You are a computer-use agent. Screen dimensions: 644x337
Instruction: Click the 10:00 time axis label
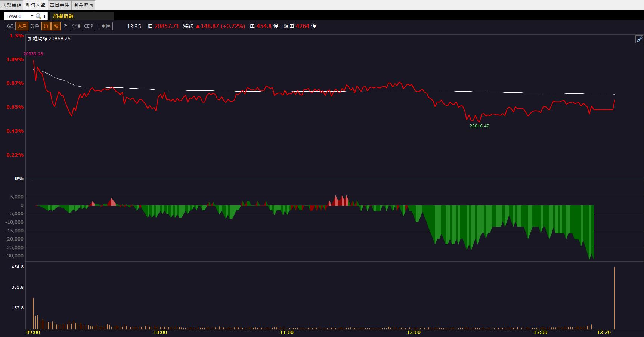pyautogui.click(x=160, y=333)
